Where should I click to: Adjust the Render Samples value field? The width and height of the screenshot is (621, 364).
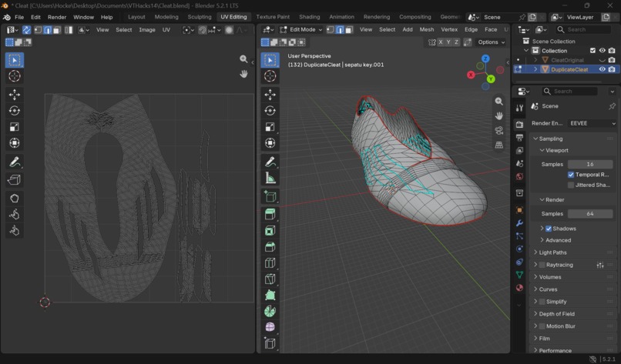(590, 214)
